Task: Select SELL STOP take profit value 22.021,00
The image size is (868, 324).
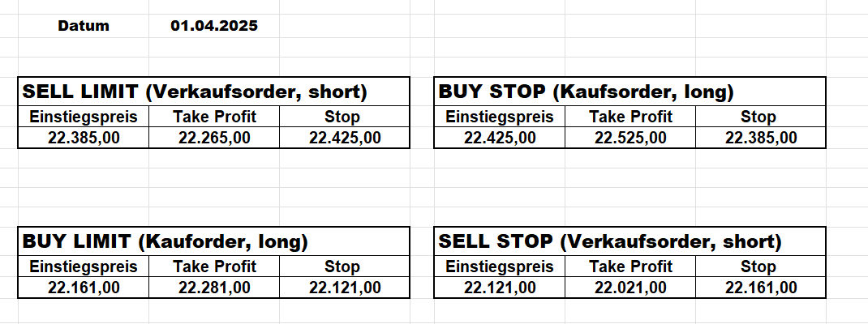Action: pos(630,287)
